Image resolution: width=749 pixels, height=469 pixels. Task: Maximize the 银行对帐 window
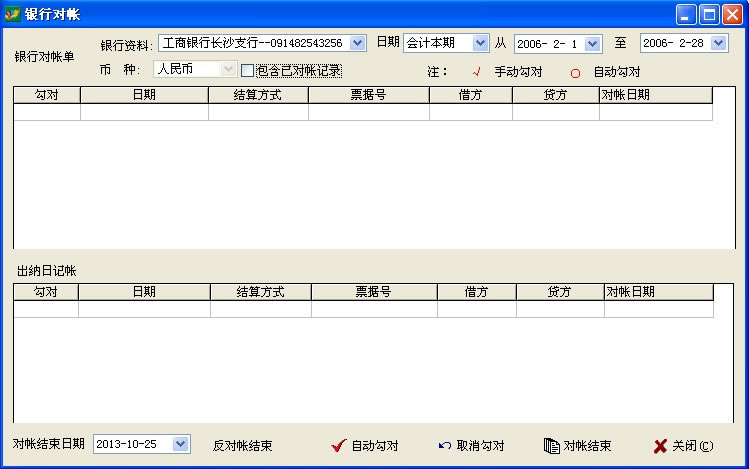pos(708,14)
